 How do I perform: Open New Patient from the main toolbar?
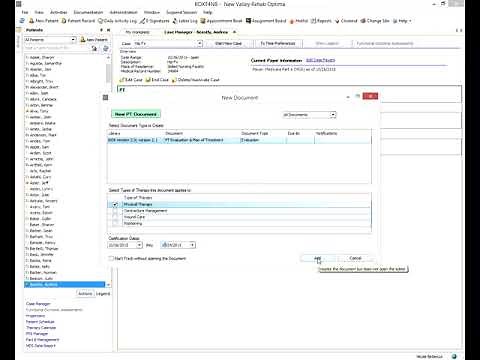pos(43,21)
